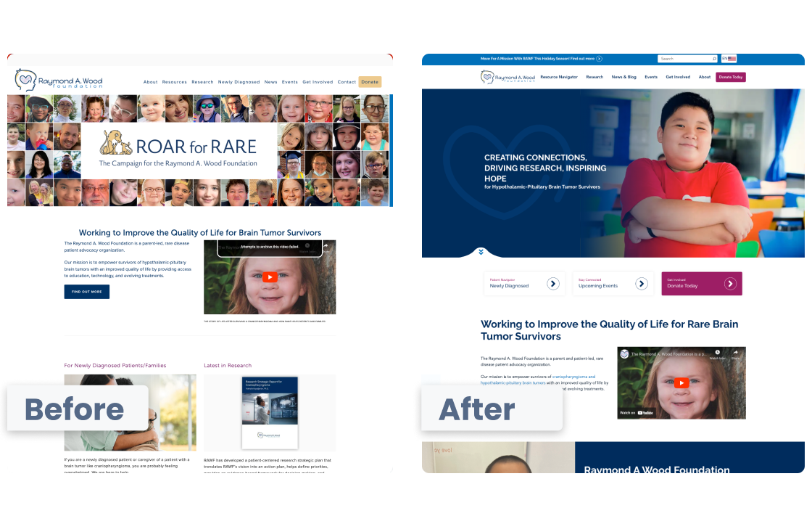Image resolution: width=812 pixels, height=508 pixels.
Task: Click the 'craniopharyngioma and' link text
Action: 573,377
